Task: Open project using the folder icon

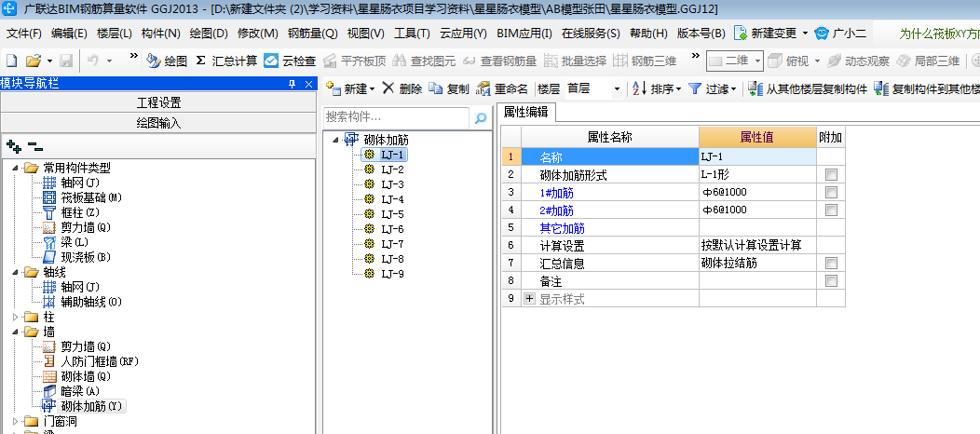Action: pos(34,61)
